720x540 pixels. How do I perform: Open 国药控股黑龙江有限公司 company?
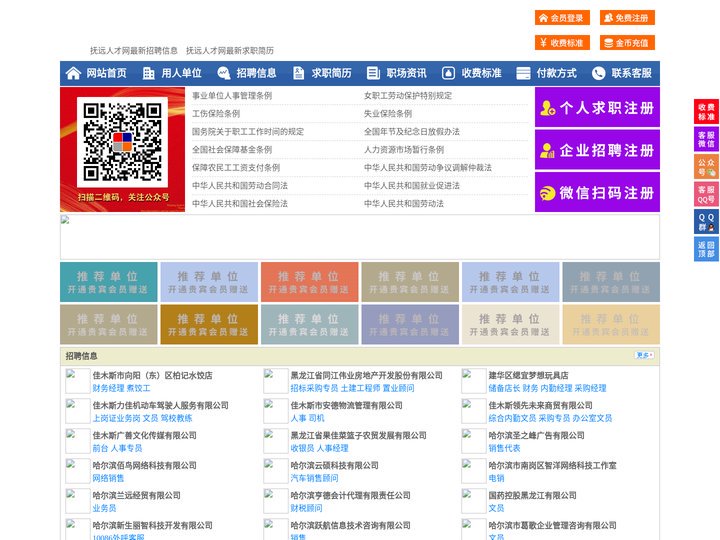532,495
